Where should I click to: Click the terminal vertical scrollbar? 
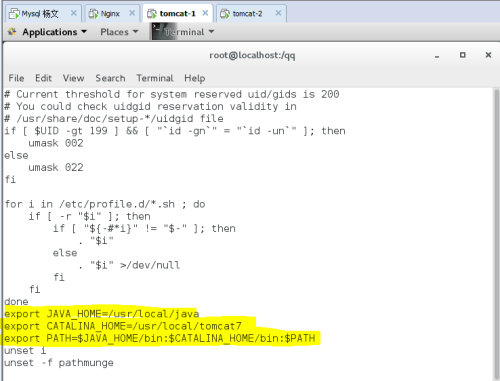(496, 233)
